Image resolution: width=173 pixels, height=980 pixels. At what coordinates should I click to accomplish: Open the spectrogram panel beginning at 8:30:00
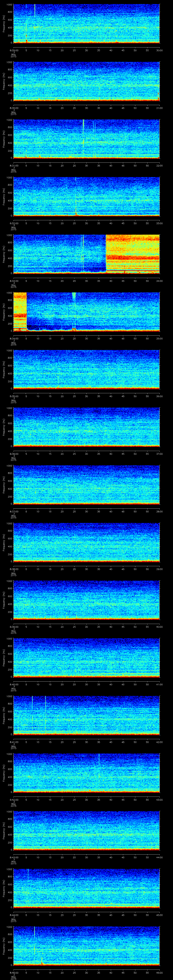click(x=86, y=81)
